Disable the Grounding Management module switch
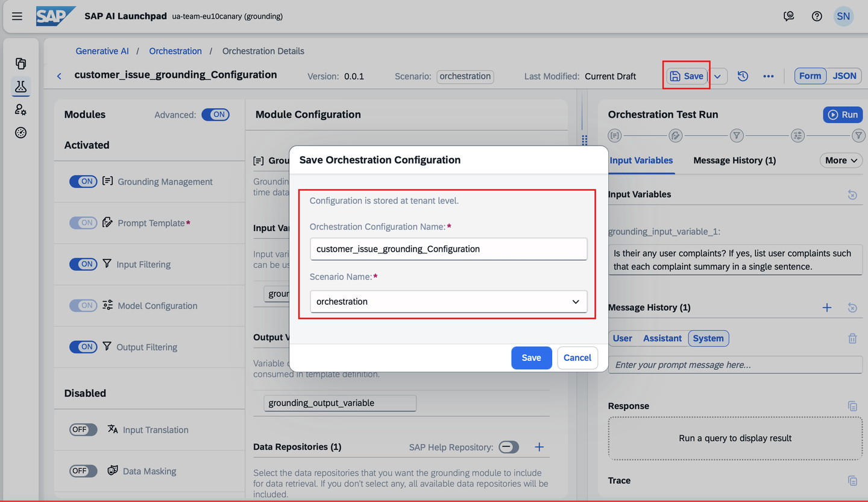Viewport: 868px width, 502px height. (x=83, y=182)
